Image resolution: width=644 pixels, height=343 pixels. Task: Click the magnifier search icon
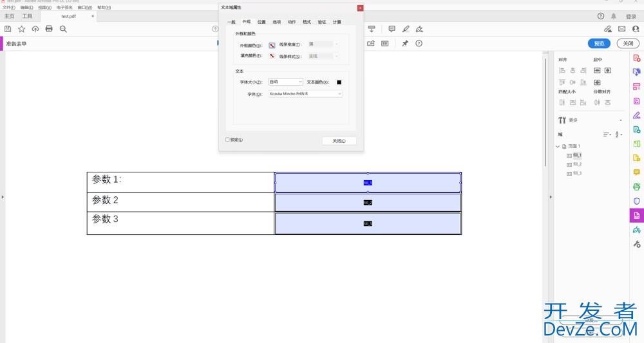[63, 29]
